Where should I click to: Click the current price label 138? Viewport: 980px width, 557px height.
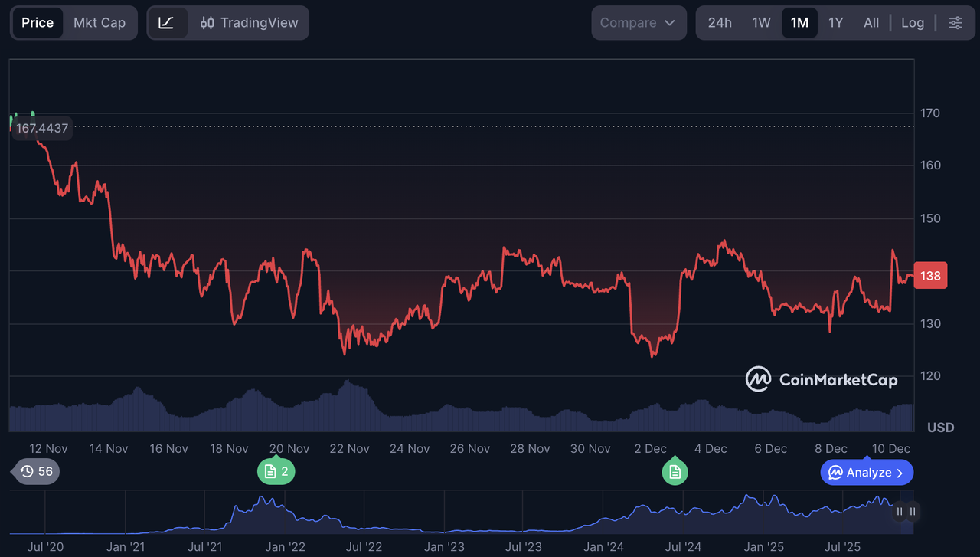tap(930, 276)
